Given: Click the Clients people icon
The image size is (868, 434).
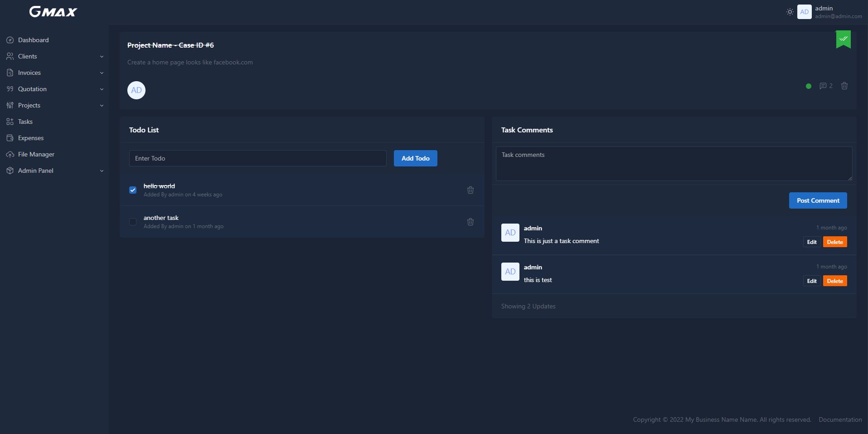Looking at the screenshot, I should [x=10, y=56].
